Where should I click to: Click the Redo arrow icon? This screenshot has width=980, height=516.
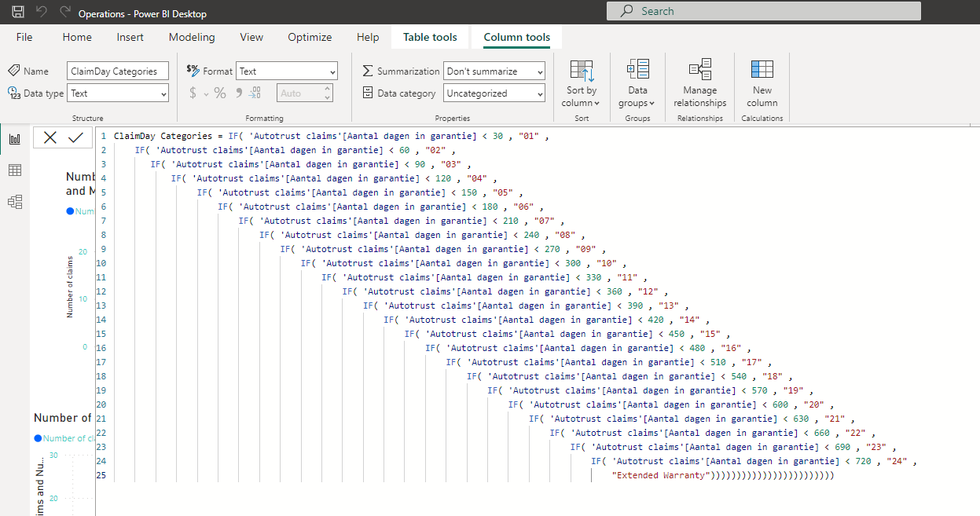pos(65,13)
